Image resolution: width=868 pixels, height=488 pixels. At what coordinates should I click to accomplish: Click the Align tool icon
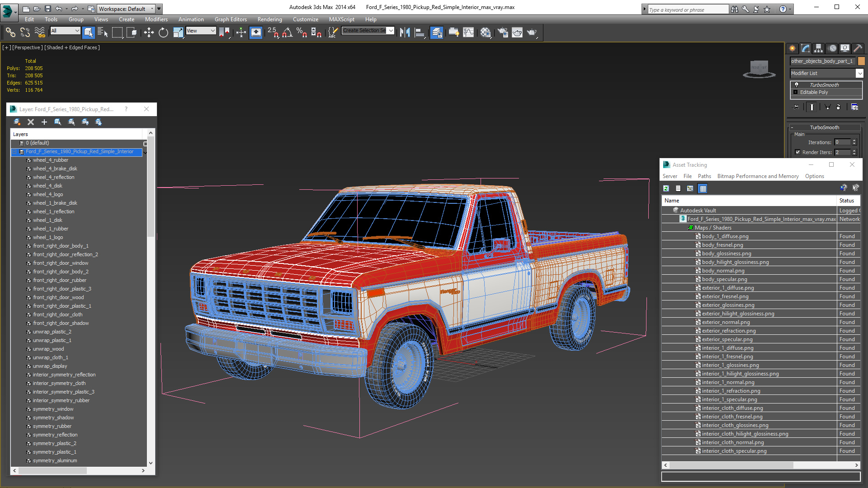(x=420, y=32)
